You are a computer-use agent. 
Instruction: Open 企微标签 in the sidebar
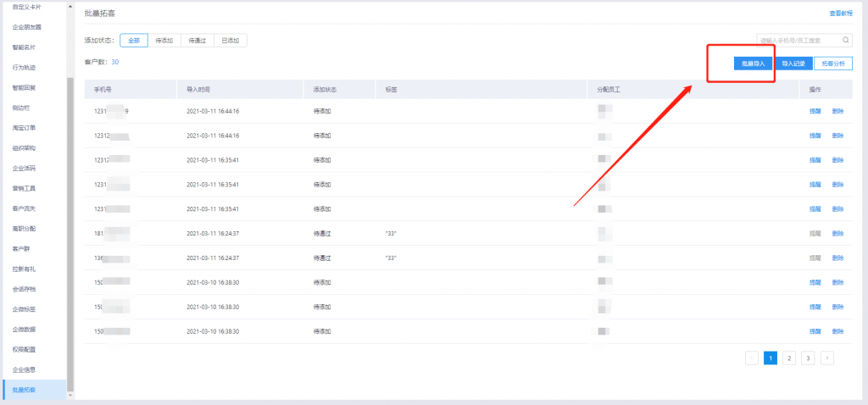(24, 309)
